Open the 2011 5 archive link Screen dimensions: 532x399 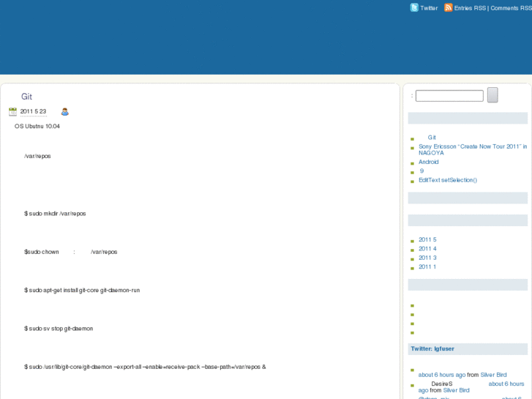click(x=427, y=239)
